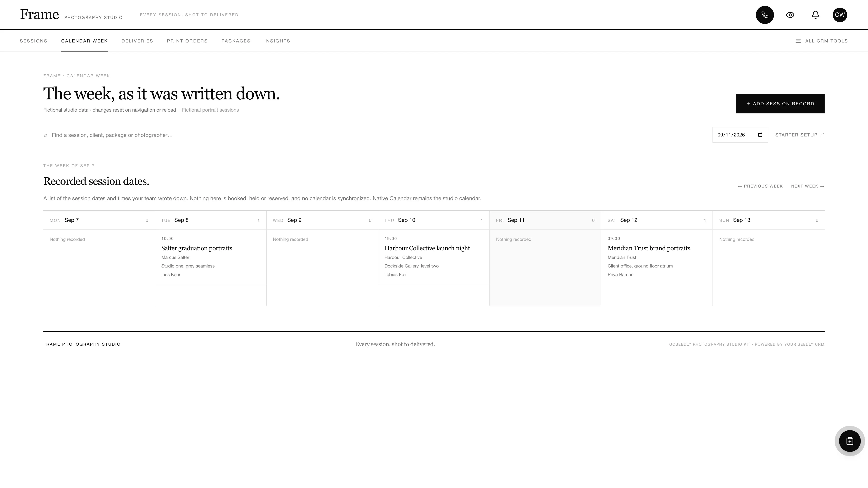Select the Calendar Week tab
The height and width of the screenshot is (488, 868).
(84, 41)
